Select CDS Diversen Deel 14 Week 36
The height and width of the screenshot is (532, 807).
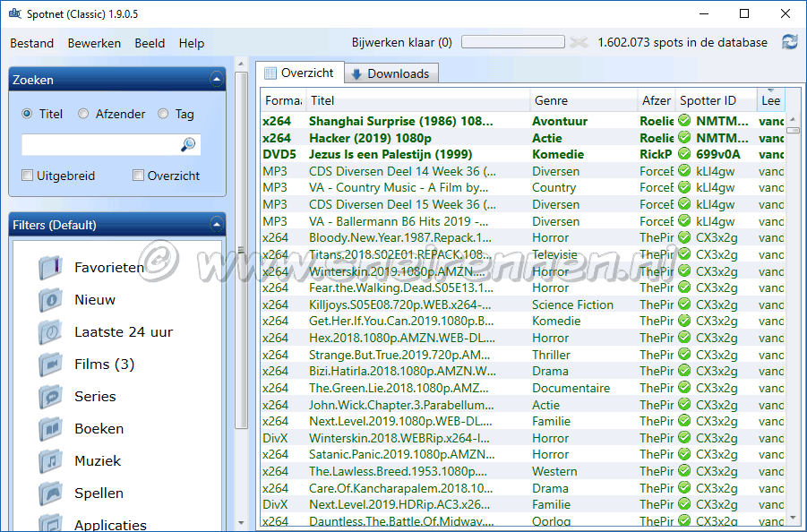pos(402,171)
